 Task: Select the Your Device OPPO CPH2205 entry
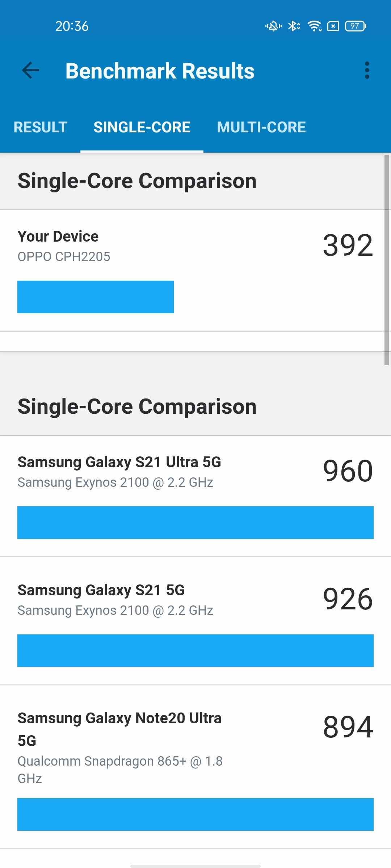tap(195, 271)
